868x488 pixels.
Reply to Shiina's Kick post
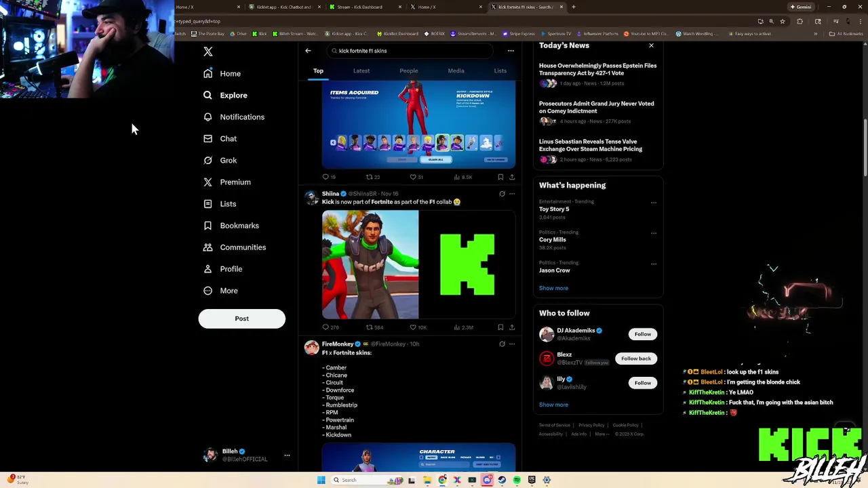pyautogui.click(x=330, y=327)
